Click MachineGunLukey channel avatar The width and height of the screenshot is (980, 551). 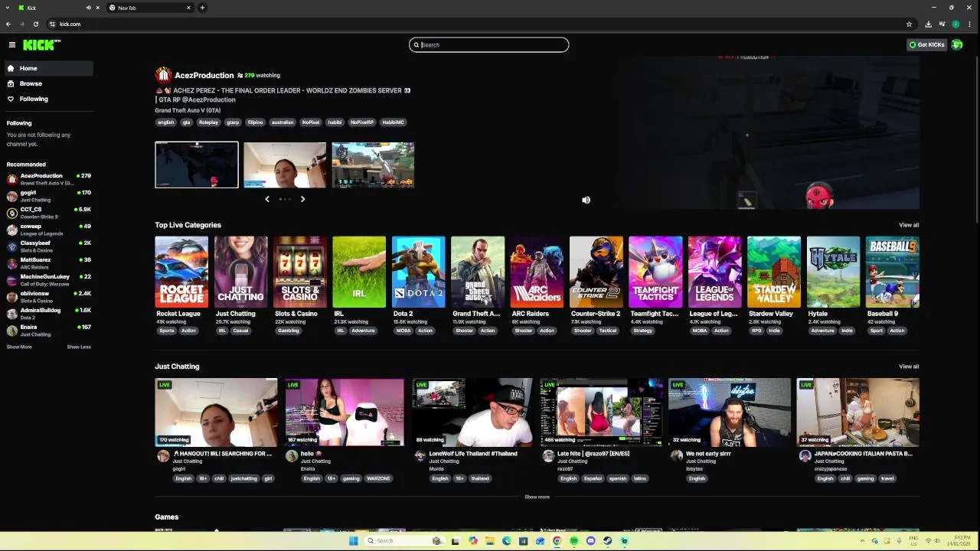[12, 280]
